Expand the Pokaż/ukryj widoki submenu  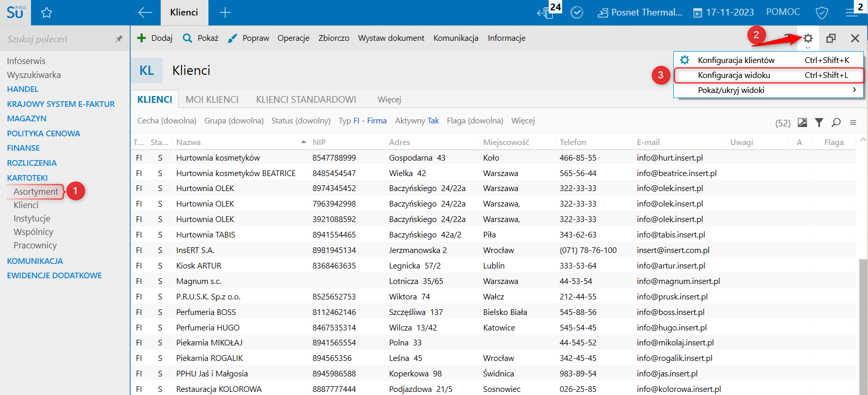point(768,90)
